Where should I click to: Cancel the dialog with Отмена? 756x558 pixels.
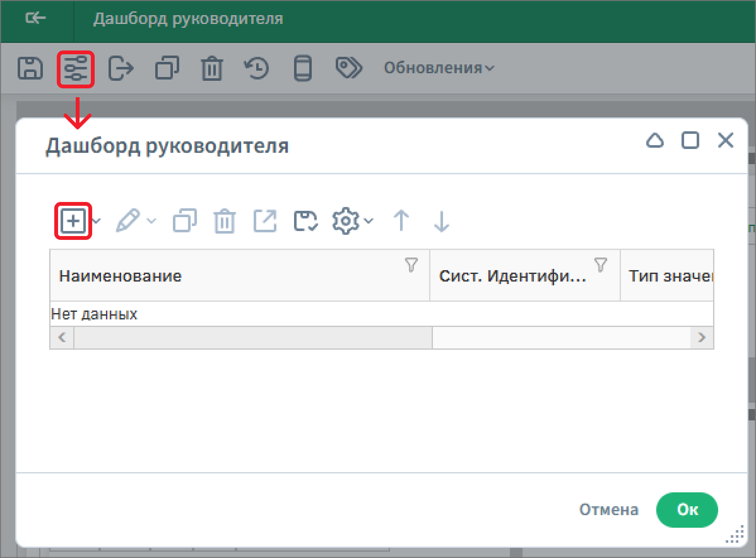(608, 510)
